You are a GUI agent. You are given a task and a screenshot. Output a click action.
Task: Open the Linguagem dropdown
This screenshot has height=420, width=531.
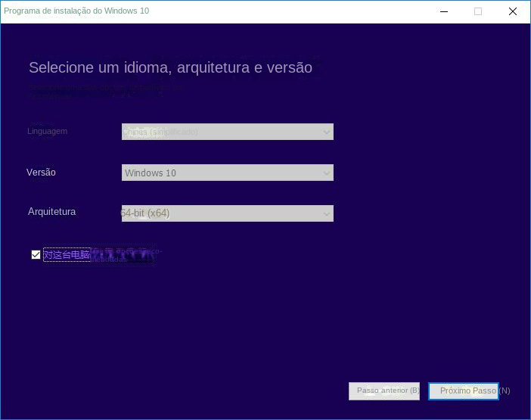click(227, 132)
